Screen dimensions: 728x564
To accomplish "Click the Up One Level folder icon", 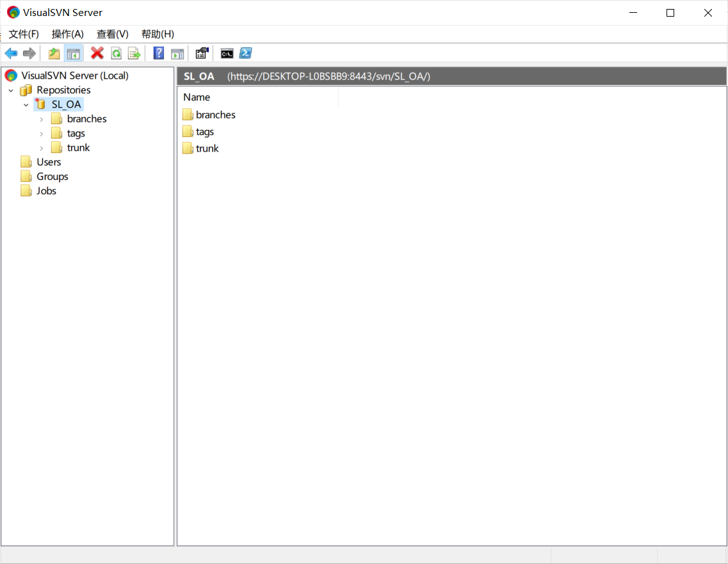I will click(54, 53).
